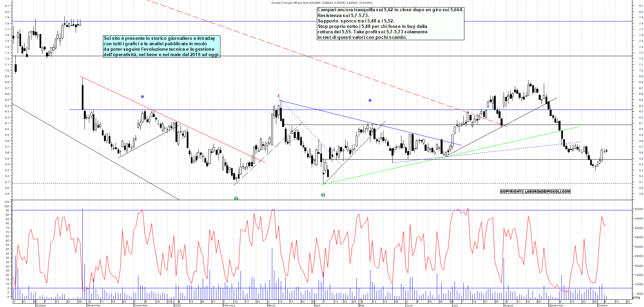Select the November label on the date axis
This screenshot has width=644, height=307.
tap(94, 305)
